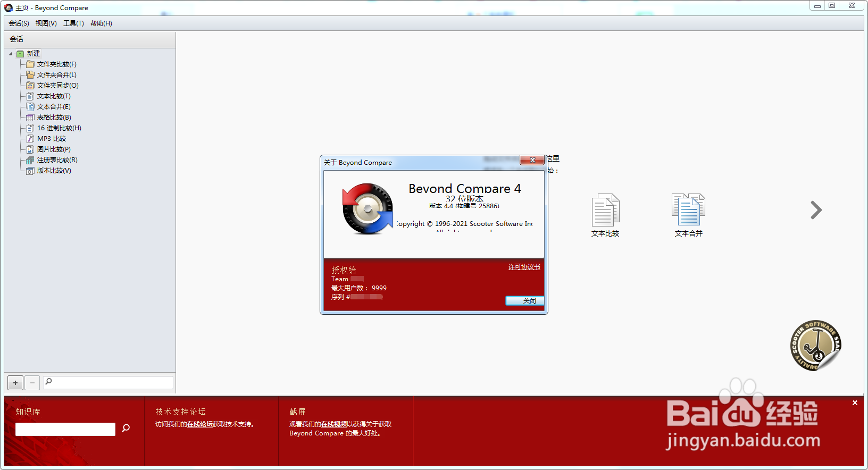Remove session with minus button

(x=32, y=382)
